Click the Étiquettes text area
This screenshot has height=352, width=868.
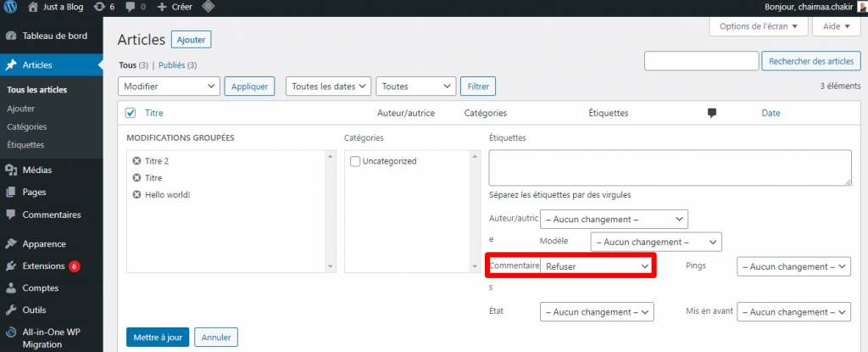click(x=670, y=168)
